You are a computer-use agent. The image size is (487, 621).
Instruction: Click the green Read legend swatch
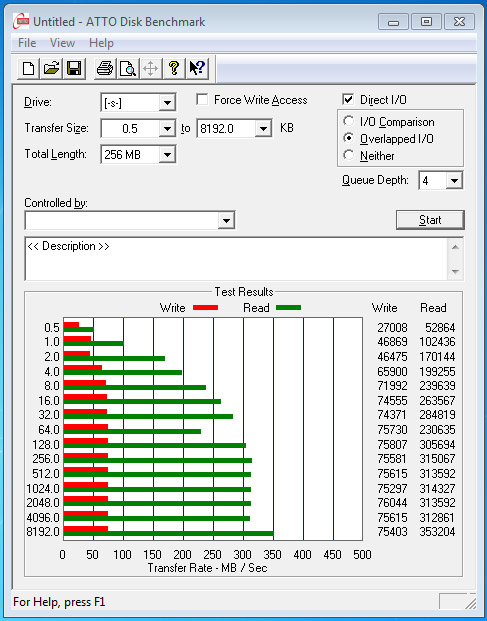288,308
